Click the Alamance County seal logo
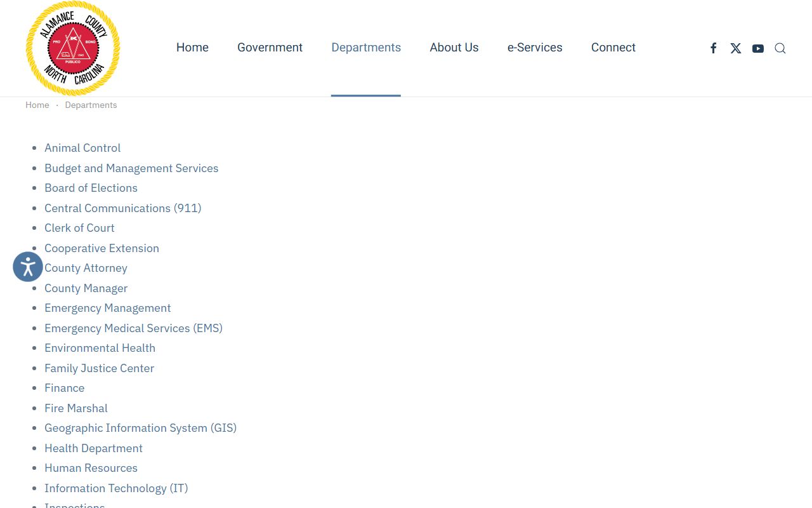812x508 pixels. pyautogui.click(x=73, y=48)
